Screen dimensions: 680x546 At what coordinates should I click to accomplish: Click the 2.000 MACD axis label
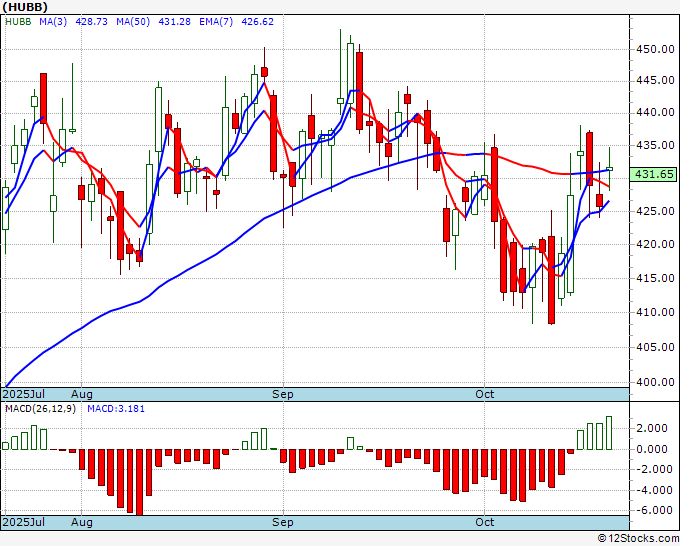pyautogui.click(x=652, y=428)
